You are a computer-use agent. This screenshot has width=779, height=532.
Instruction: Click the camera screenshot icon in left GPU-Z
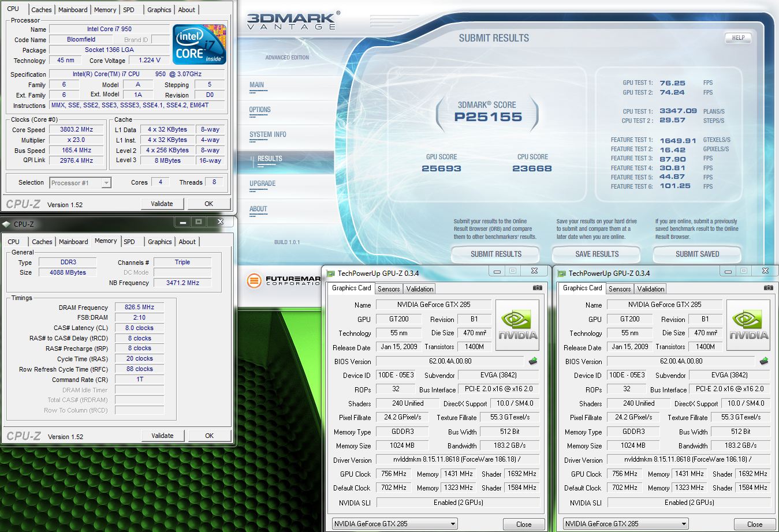(537, 287)
